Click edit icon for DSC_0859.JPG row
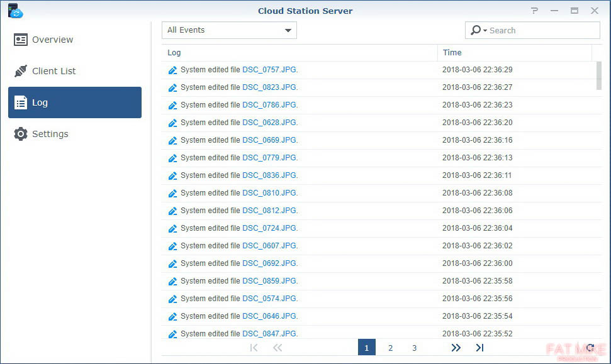The width and height of the screenshot is (611, 364). 172,281
